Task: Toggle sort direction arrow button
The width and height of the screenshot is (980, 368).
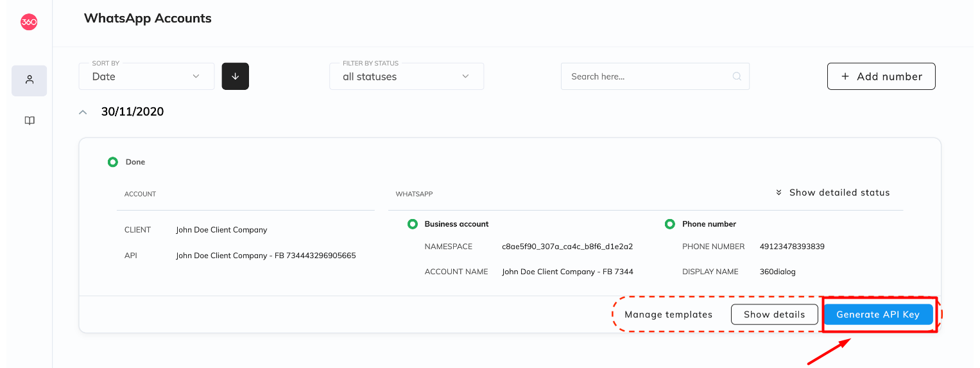Action: coord(236,76)
